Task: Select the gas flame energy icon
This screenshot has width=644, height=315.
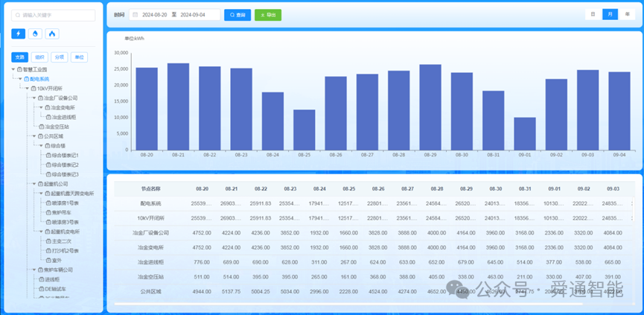Action: tap(52, 34)
